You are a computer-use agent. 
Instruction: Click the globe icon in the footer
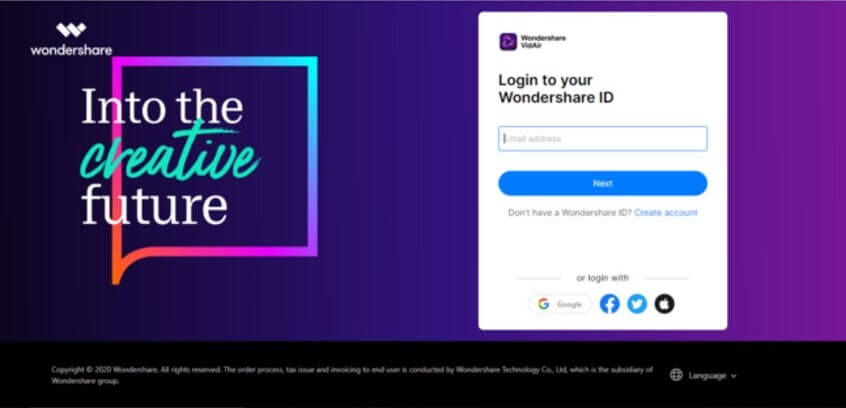point(676,375)
